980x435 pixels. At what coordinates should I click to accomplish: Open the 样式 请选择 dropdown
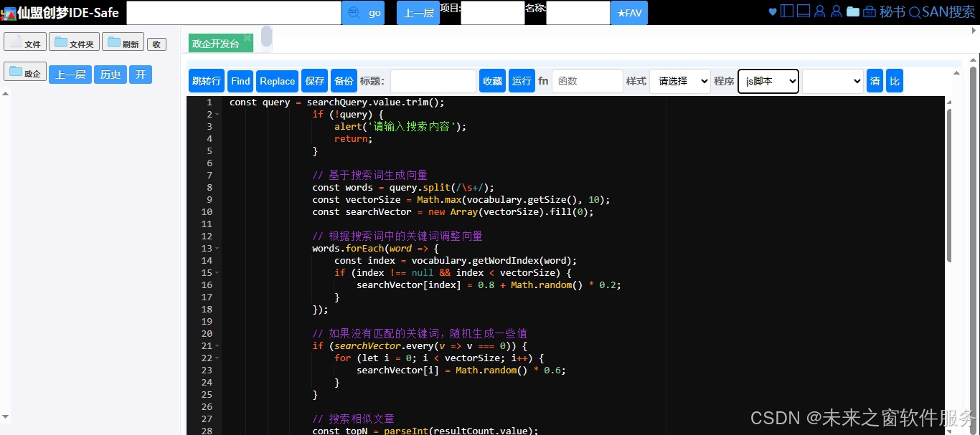(680, 81)
